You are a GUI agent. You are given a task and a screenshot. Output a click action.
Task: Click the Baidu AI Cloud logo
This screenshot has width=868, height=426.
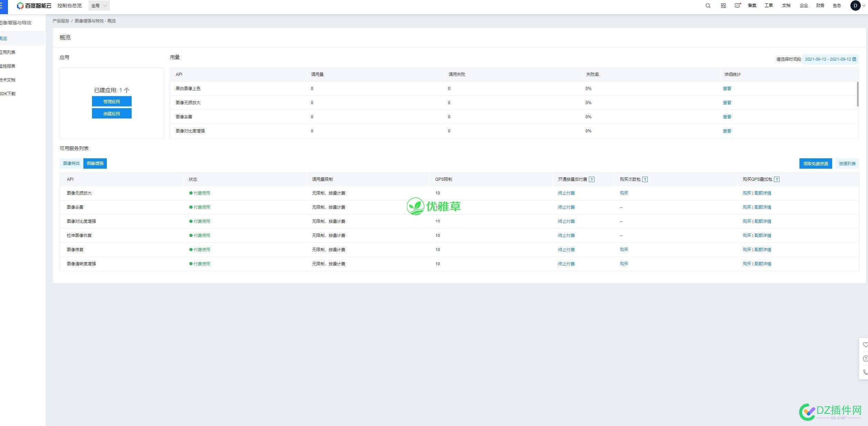34,6
